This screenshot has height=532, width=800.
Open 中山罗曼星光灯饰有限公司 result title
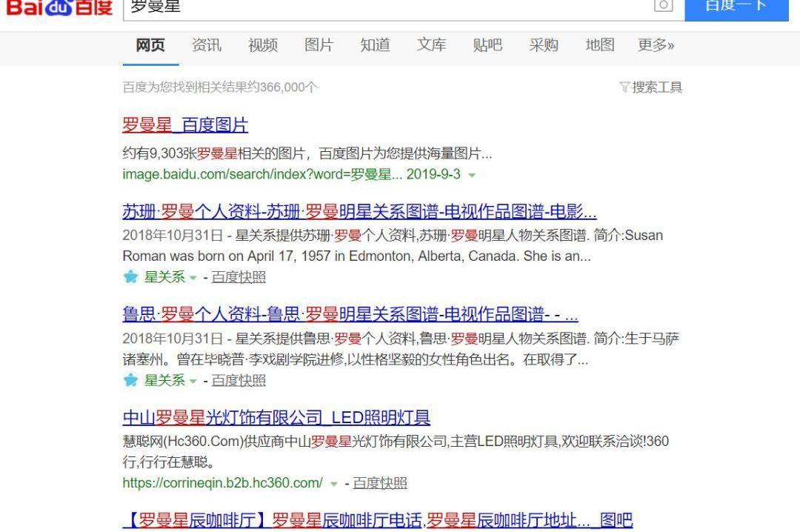click(276, 418)
